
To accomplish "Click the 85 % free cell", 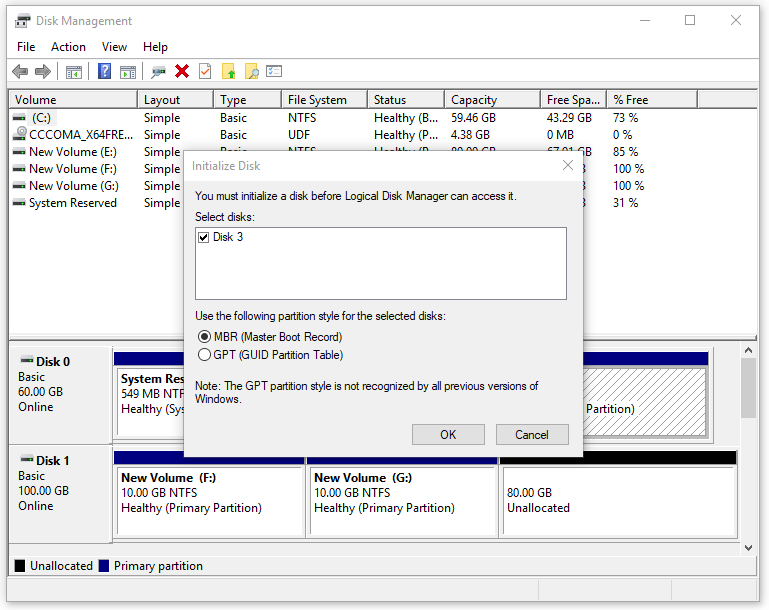I will [625, 152].
